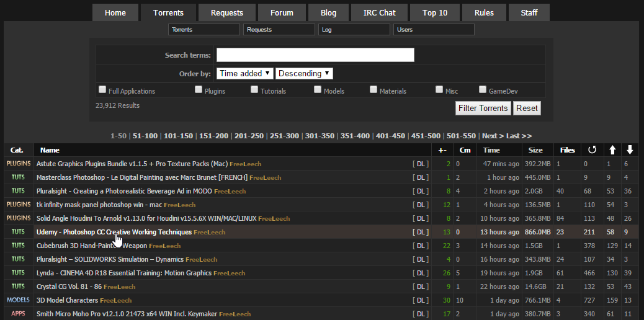
Task: Click the Last >> pagination link
Action: 519,136
